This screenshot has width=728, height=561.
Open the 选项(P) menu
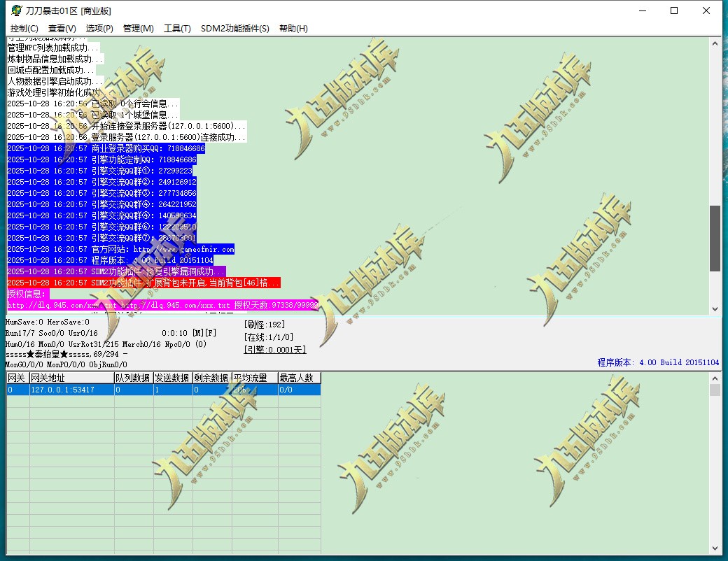99,28
